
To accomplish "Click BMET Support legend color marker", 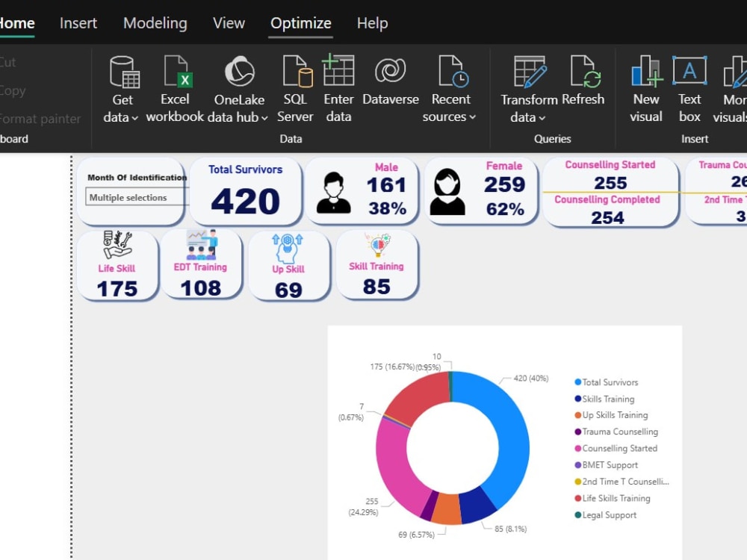I will point(578,464).
